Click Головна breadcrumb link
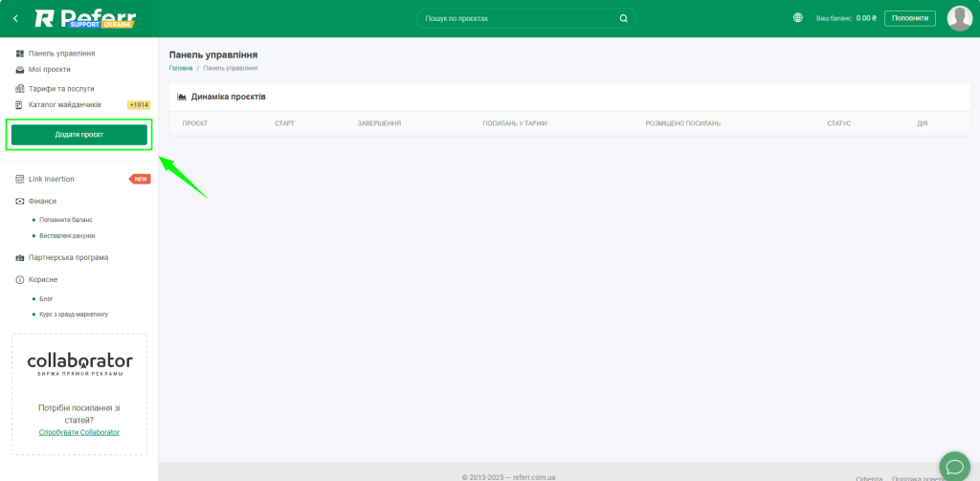 [x=181, y=68]
